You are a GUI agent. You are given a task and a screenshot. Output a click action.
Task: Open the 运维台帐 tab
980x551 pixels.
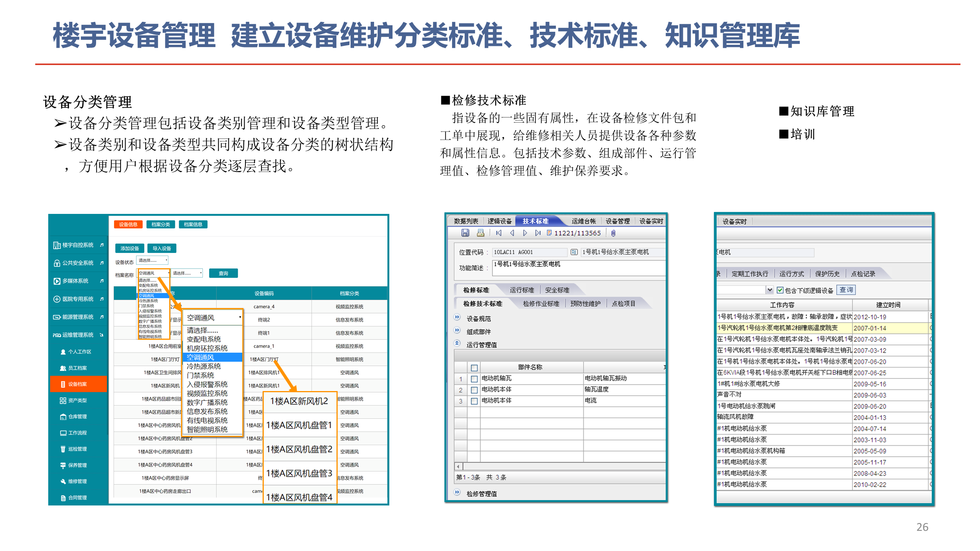click(583, 221)
